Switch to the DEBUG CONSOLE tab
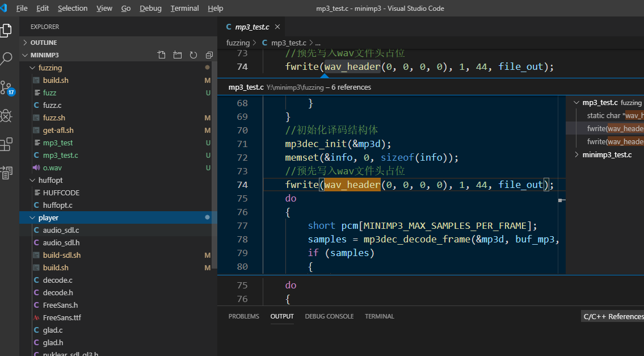Screen dimensions: 644x356 pos(329,316)
